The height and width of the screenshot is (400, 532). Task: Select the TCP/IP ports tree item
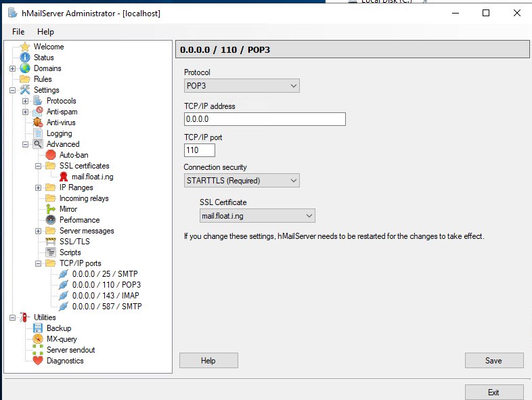pos(81,263)
